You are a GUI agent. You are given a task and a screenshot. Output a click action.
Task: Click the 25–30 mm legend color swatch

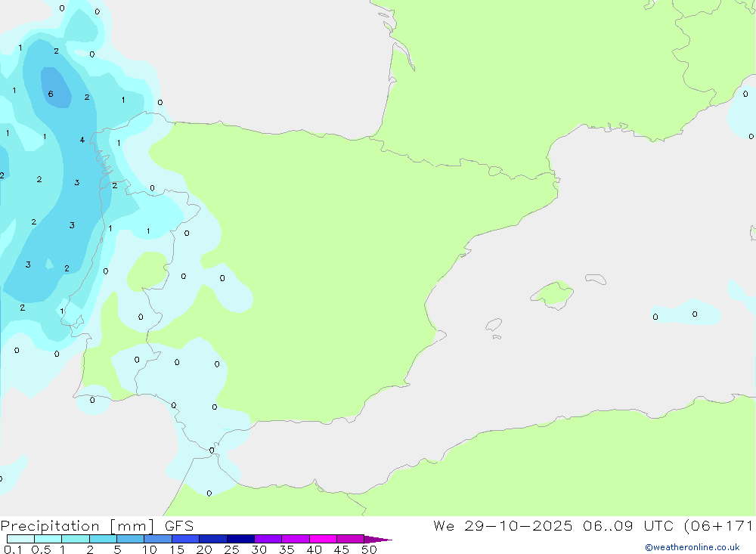(x=240, y=539)
